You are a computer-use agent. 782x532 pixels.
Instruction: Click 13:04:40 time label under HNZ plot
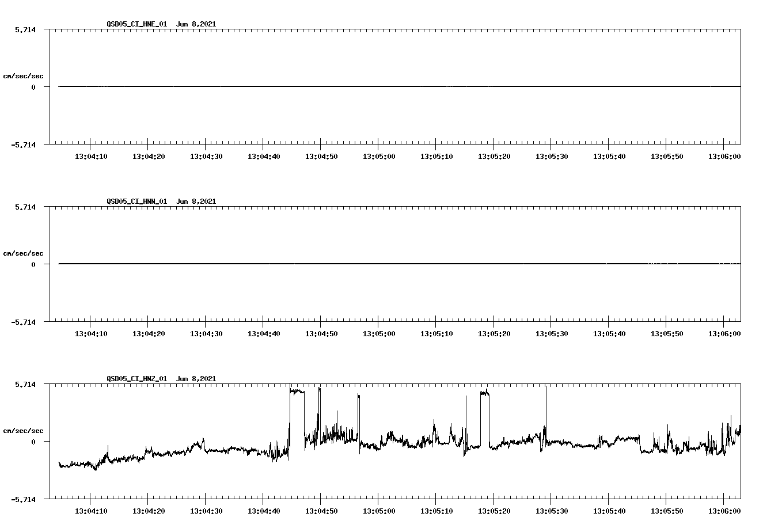coord(264,511)
